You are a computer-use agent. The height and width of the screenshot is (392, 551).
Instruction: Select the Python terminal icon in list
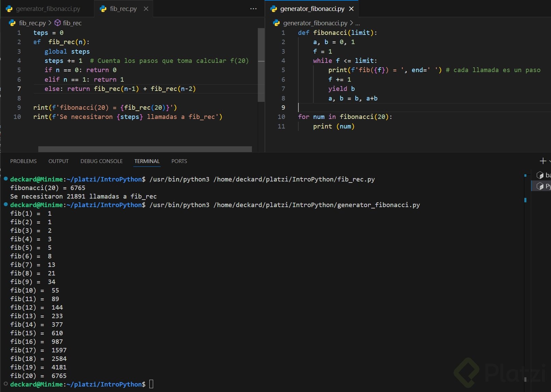(540, 186)
